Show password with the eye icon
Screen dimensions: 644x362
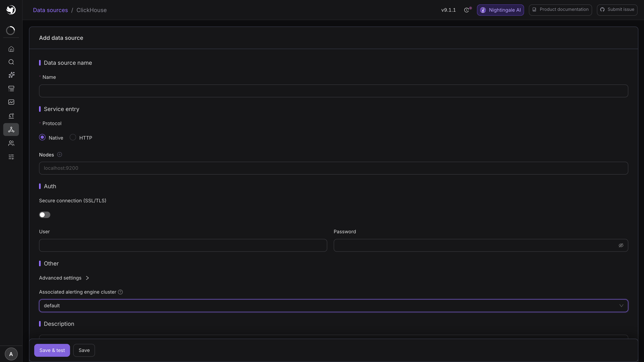coord(621,245)
